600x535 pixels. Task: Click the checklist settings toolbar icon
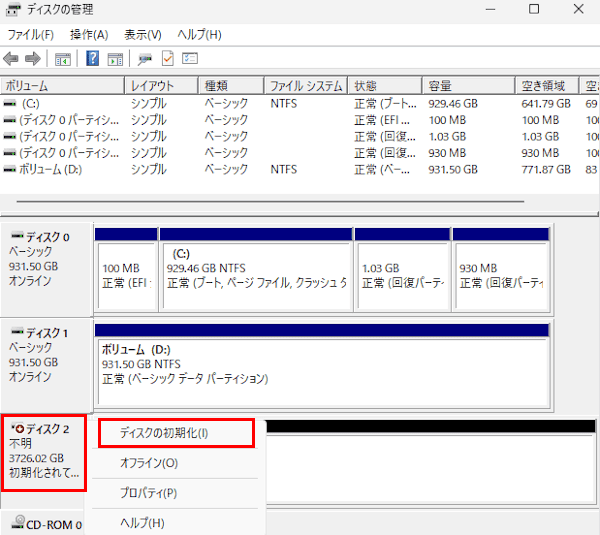(x=190, y=59)
